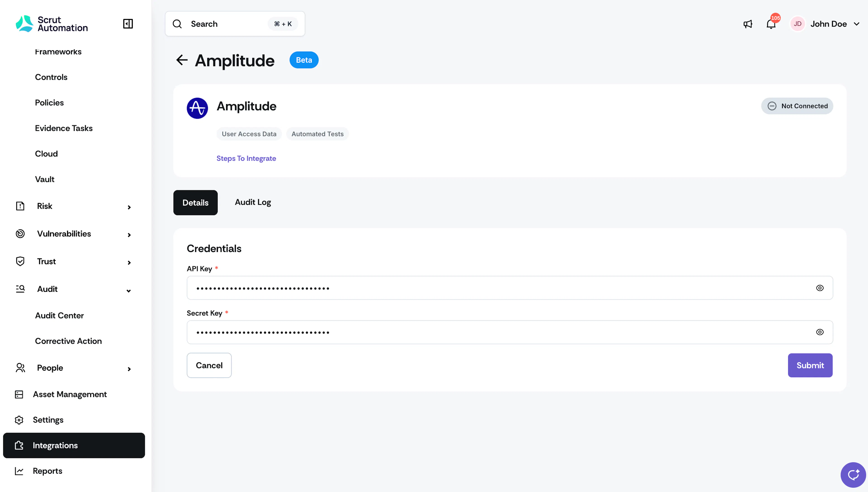Collapse the sidebar panel icon

click(128, 24)
